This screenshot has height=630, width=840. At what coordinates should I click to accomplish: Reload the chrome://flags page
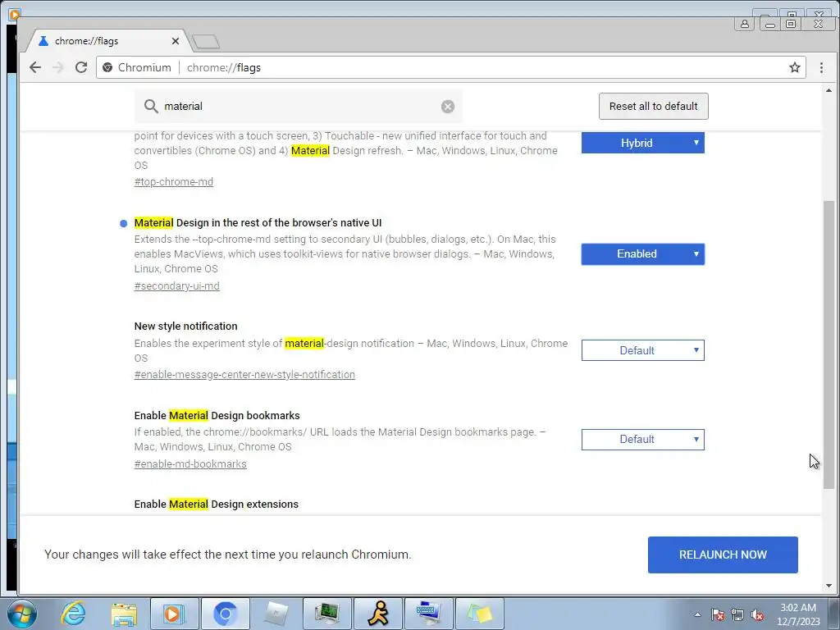pos(81,67)
